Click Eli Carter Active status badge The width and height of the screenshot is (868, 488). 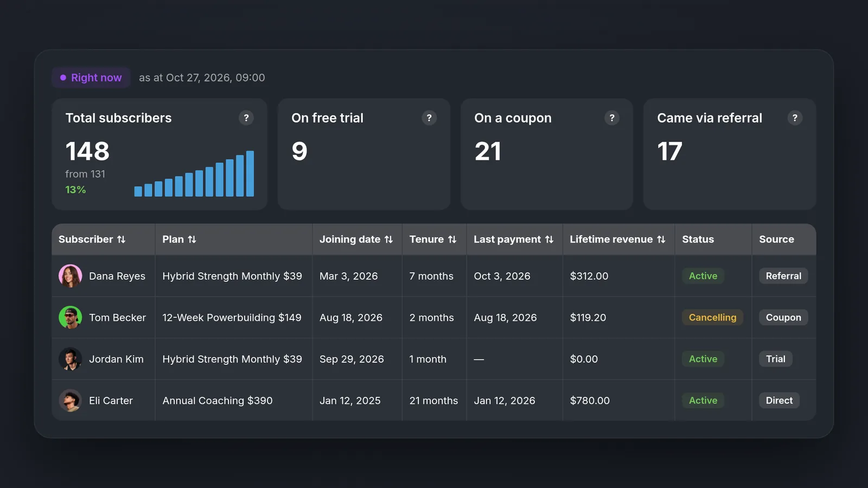click(703, 400)
